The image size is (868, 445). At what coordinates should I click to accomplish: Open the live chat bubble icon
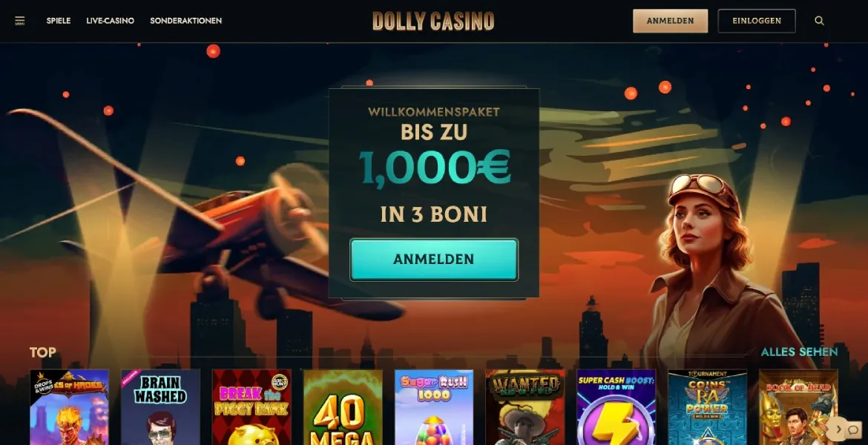(853, 430)
